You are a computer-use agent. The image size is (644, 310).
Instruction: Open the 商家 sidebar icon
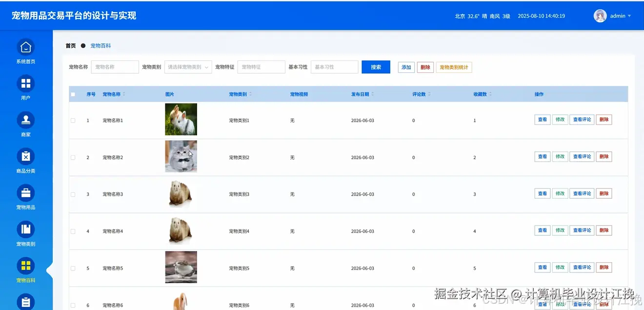pyautogui.click(x=25, y=120)
